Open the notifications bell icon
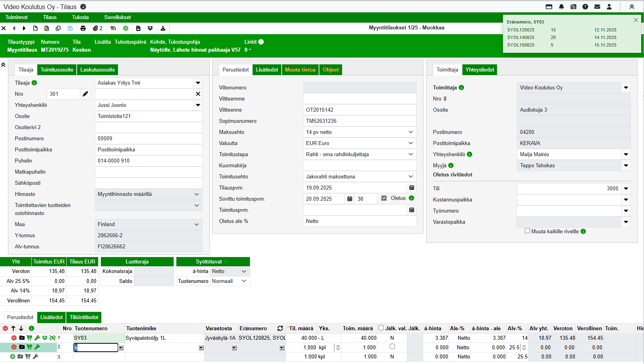The width and height of the screenshot is (644, 364). 561,7
